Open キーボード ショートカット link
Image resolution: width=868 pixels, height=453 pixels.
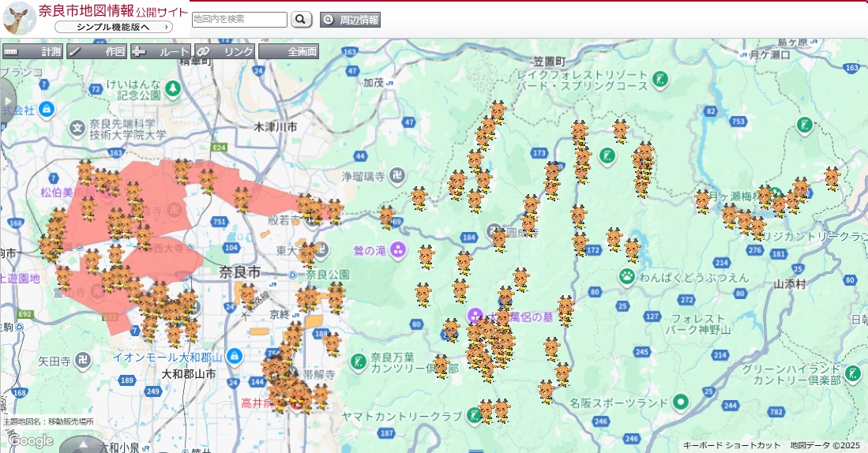[731, 445]
